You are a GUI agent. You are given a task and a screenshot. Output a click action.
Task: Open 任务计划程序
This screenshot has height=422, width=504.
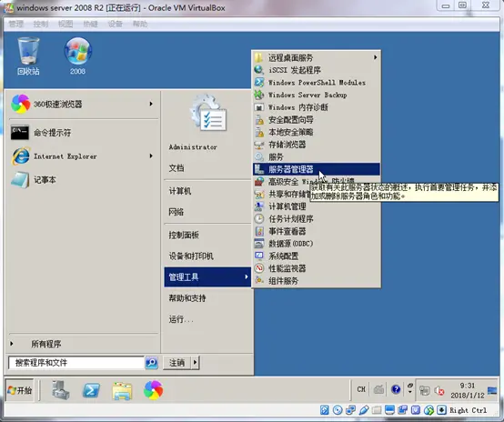click(317, 219)
